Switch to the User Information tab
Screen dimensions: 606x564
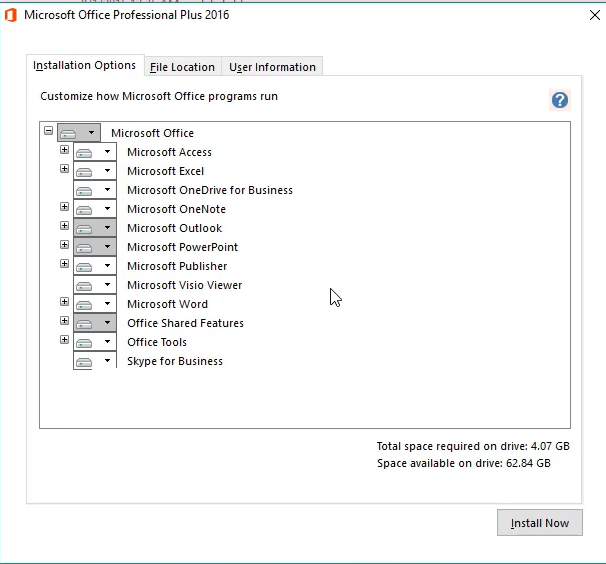coord(272,67)
